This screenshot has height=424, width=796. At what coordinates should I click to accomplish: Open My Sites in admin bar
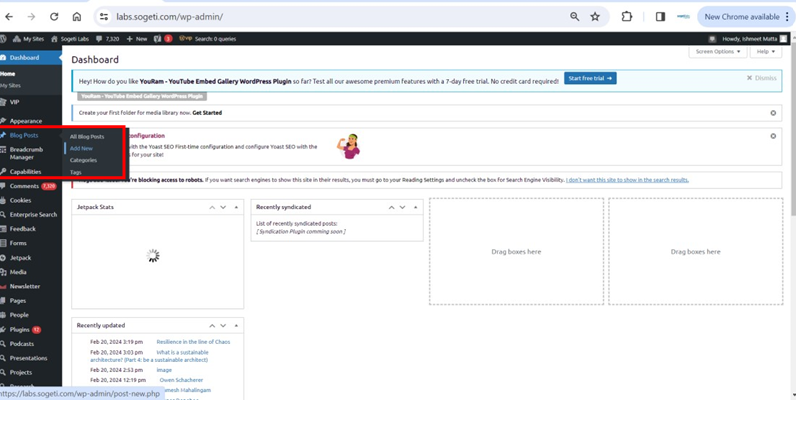click(x=28, y=39)
